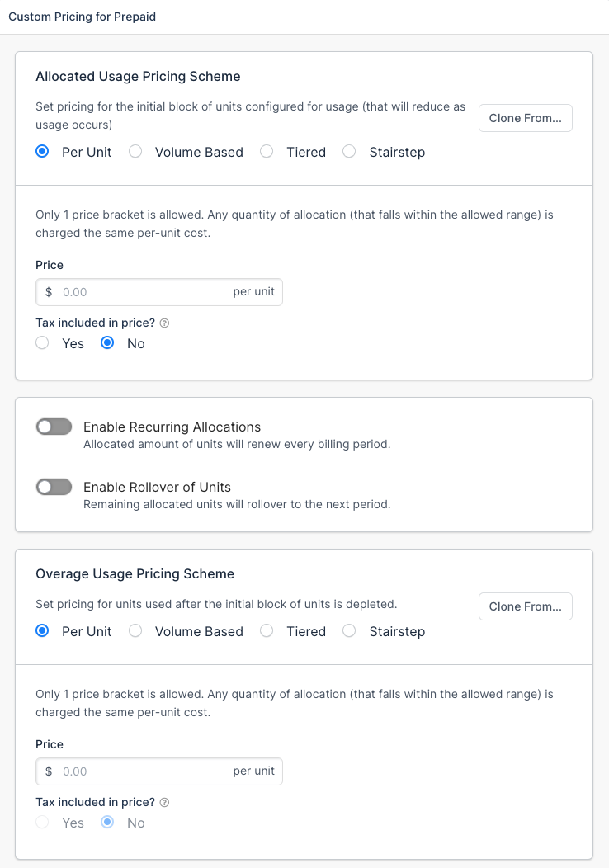Screen dimensions: 609x868
Task: Choose No for tax included in Allocated price
Action: (x=106, y=342)
